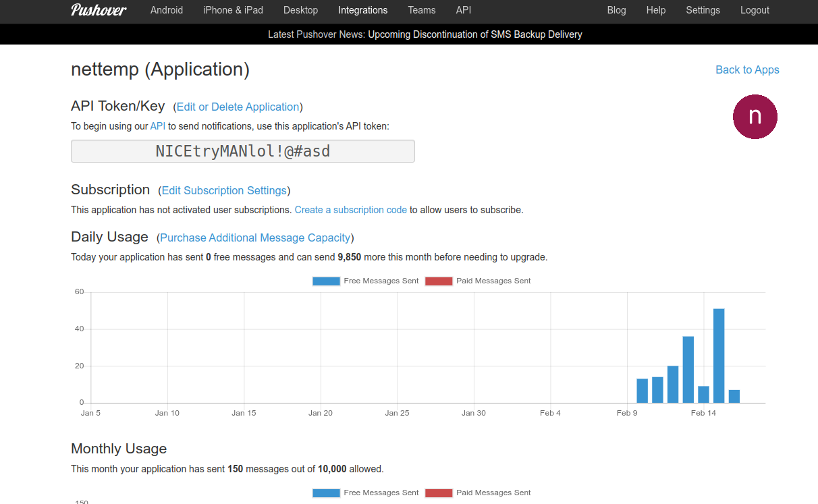818x504 pixels.
Task: Toggle Free Messages Sent legend in Daily Usage
Action: tap(366, 281)
